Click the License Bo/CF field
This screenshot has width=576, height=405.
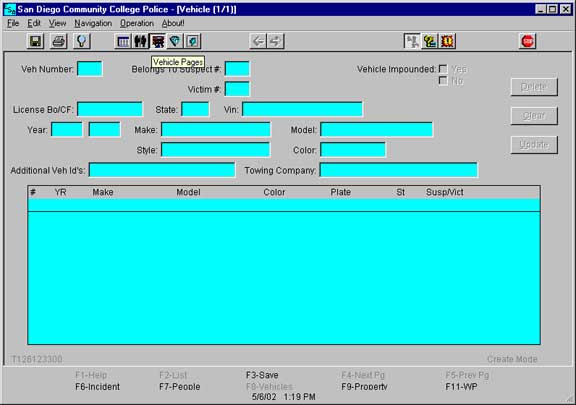(x=110, y=109)
